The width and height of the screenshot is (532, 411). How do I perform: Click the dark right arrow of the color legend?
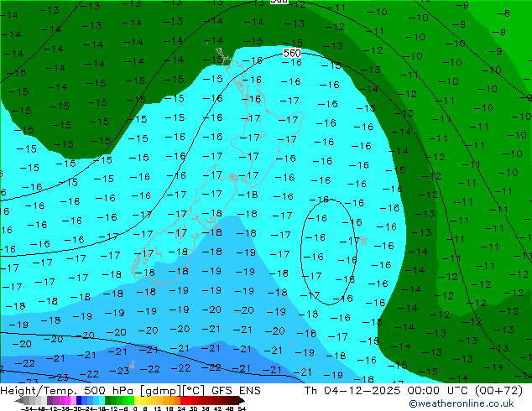(241, 400)
